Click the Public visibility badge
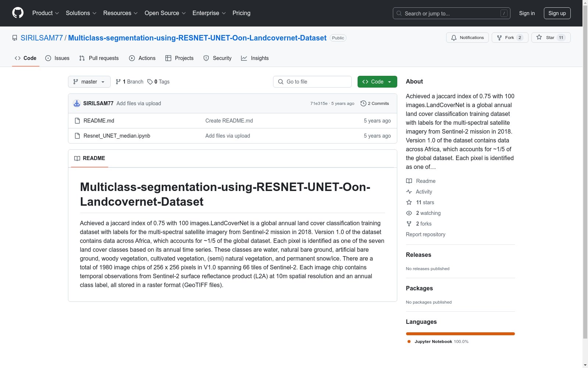The width and height of the screenshot is (588, 368). click(x=338, y=38)
